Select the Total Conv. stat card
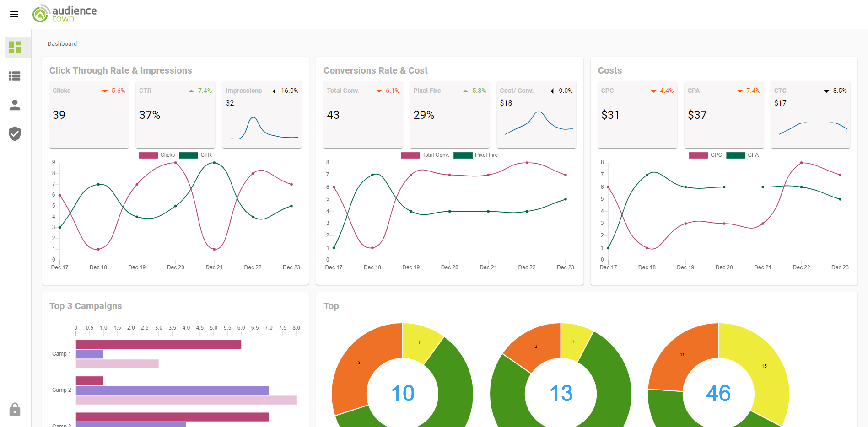868x427 pixels. (363, 114)
